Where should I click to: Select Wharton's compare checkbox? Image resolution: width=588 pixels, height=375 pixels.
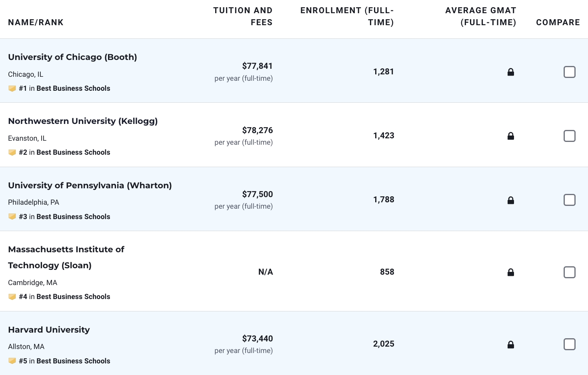click(x=569, y=200)
